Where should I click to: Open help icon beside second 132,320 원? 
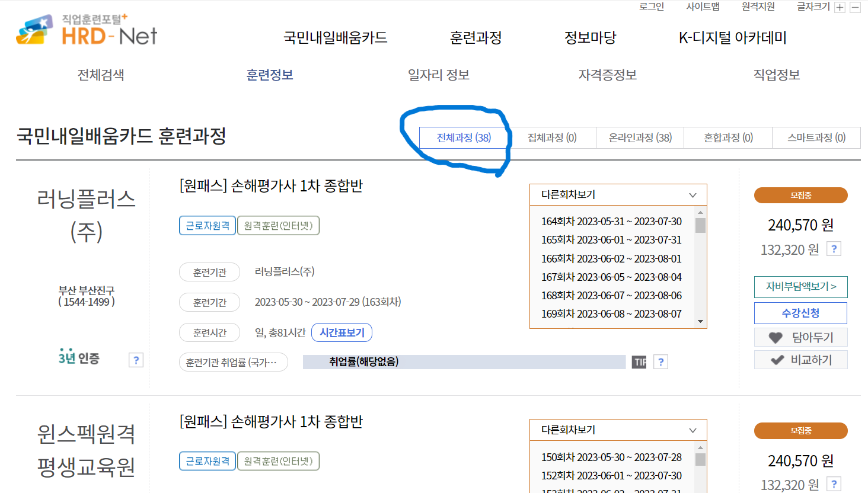point(834,484)
